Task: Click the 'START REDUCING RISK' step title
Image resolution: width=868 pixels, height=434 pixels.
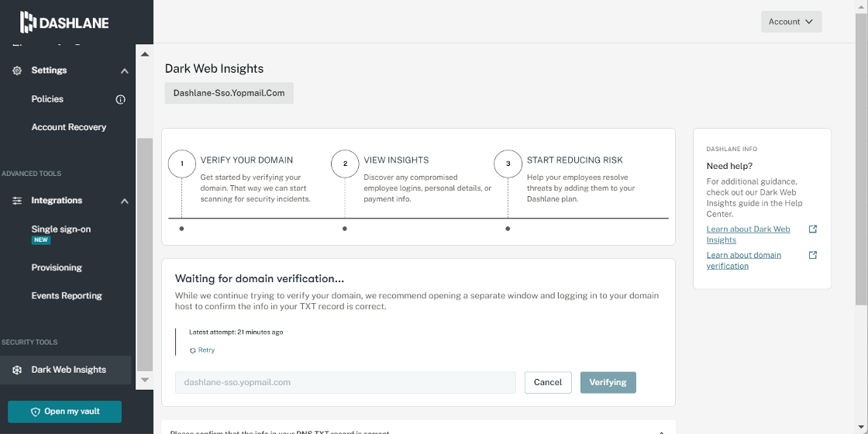Action: click(x=574, y=160)
